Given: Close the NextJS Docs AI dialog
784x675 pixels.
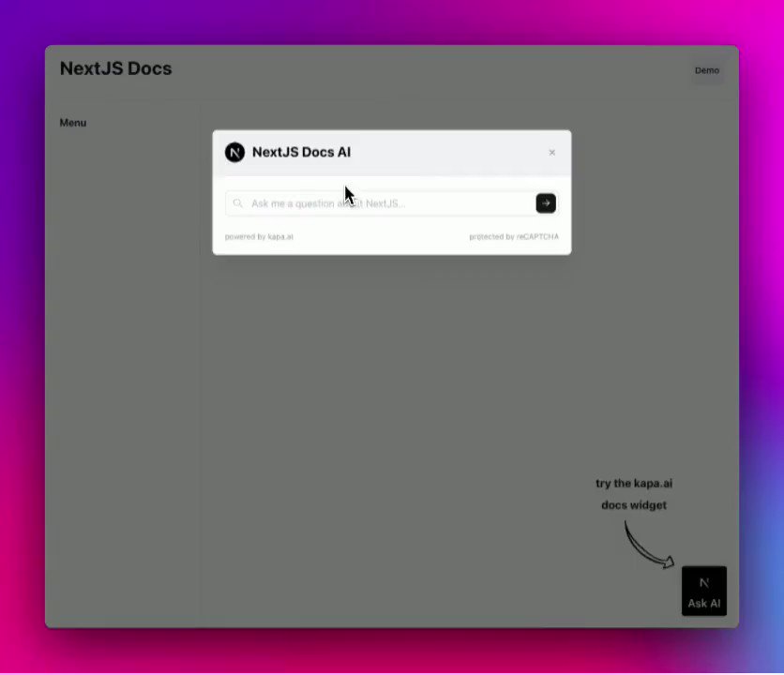Looking at the screenshot, I should (552, 153).
